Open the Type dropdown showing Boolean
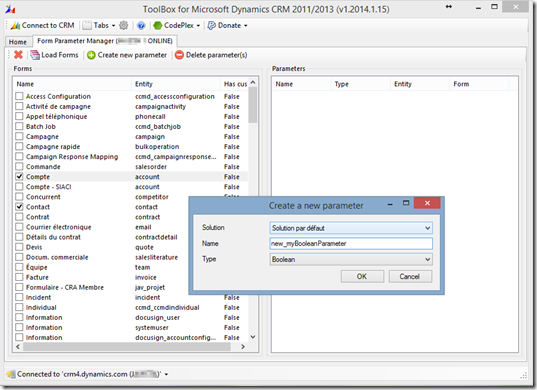 (x=351, y=259)
